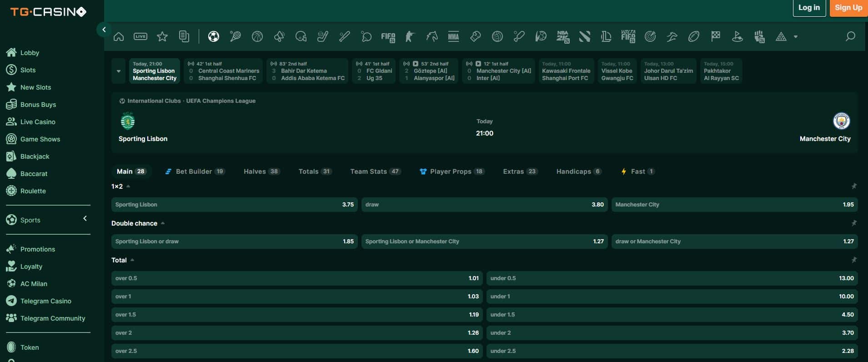Click the Log in button

click(x=809, y=8)
